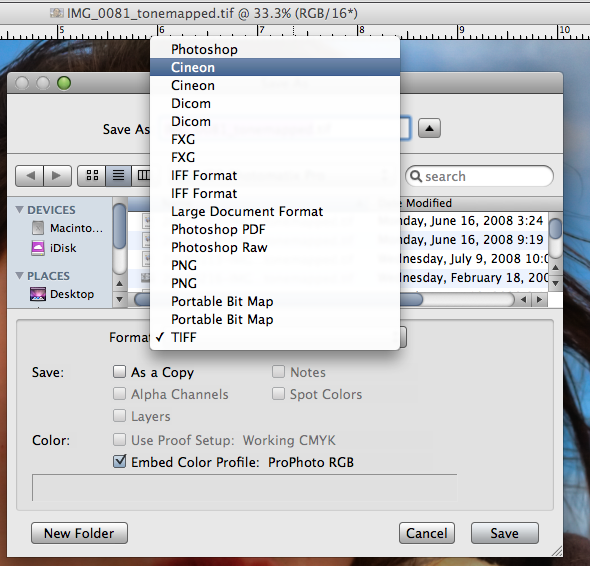The image size is (590, 566).
Task: Click the green zoom button of Save dialog
Action: pos(64,83)
